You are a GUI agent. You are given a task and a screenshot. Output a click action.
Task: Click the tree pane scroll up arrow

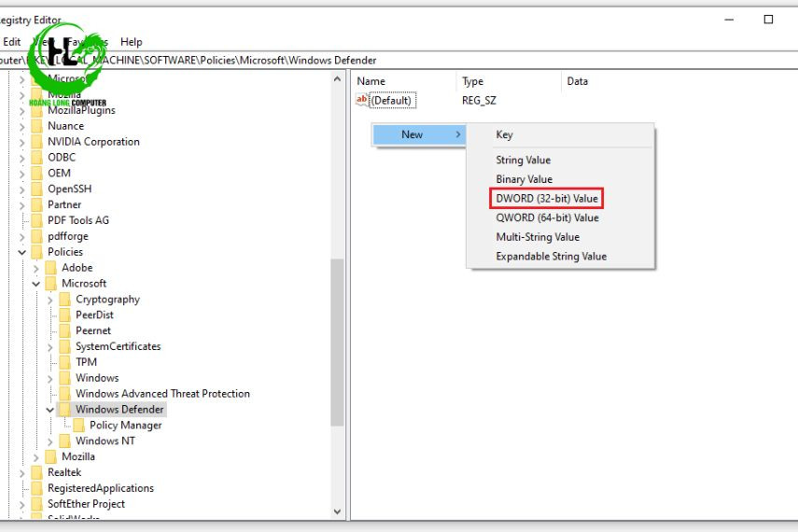(337, 79)
